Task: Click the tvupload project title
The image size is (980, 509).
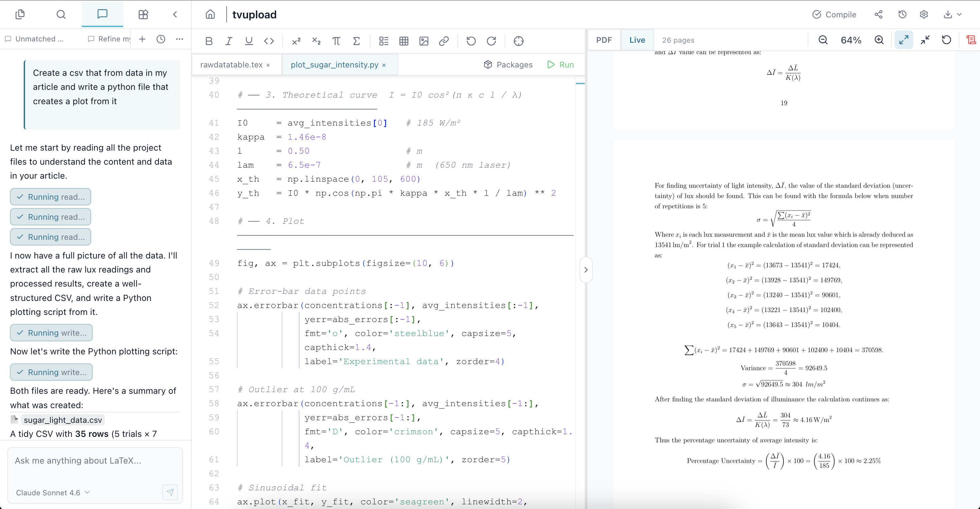Action: (x=254, y=14)
